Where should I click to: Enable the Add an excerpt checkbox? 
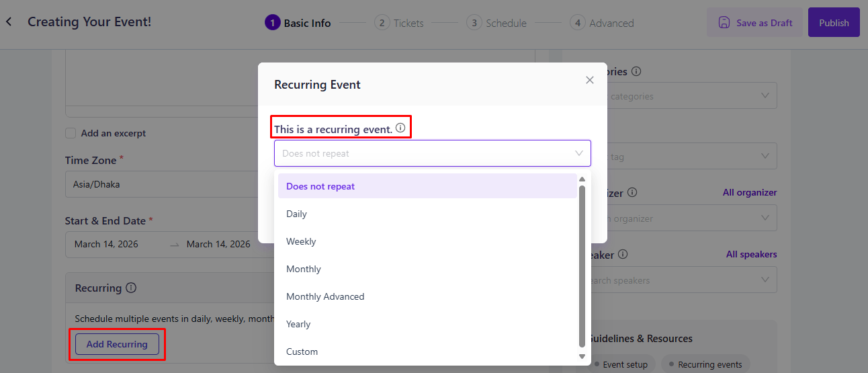click(71, 133)
